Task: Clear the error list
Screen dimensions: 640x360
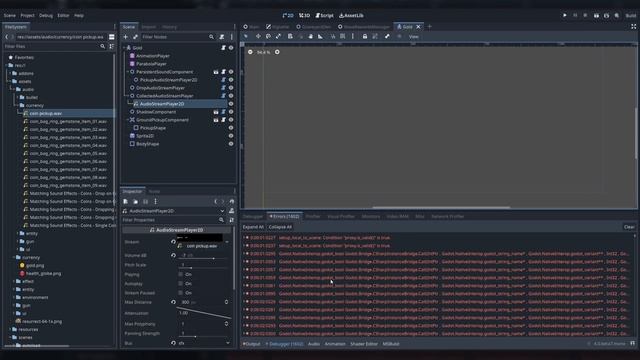Action: point(629,227)
